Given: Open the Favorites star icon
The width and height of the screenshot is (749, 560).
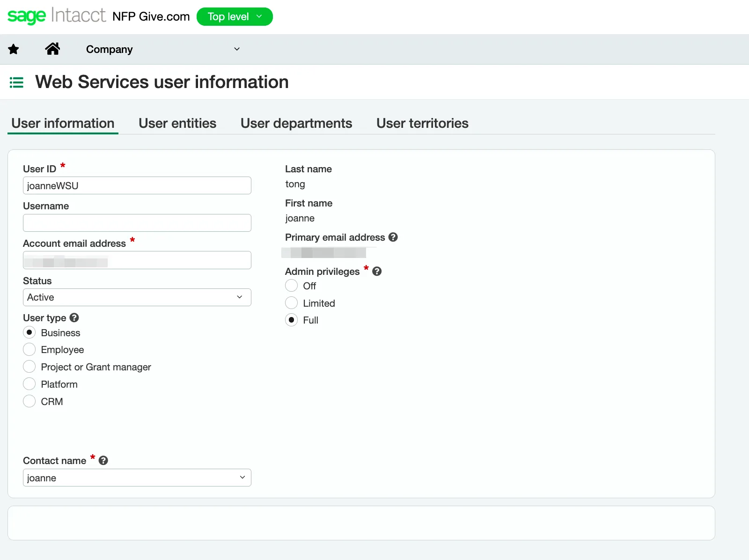Looking at the screenshot, I should click(x=14, y=49).
